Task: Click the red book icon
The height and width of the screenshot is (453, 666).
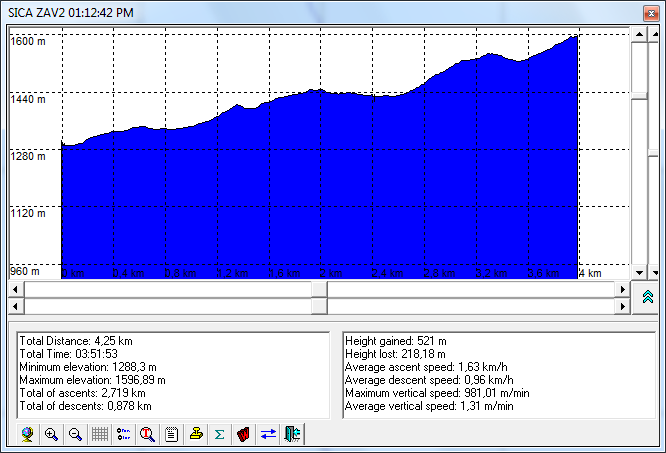Action: 243,434
